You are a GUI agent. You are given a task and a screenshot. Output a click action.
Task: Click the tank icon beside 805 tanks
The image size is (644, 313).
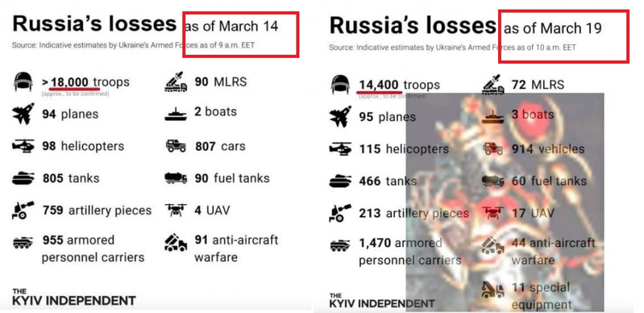pyautogui.click(x=23, y=178)
